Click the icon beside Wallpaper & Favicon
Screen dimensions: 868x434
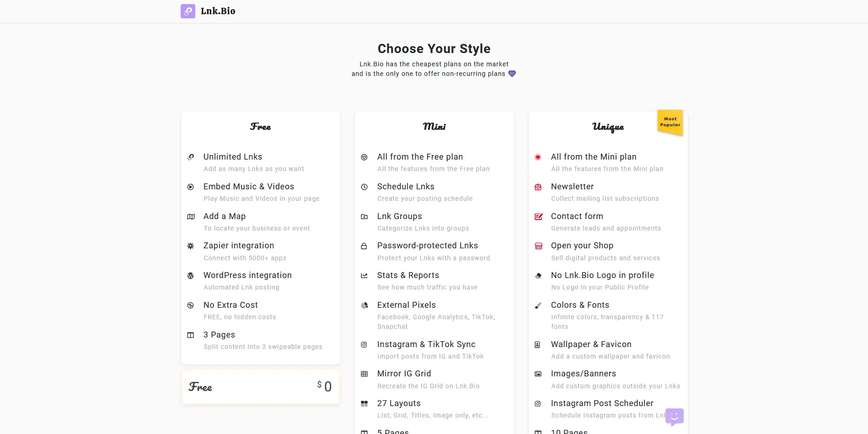pyautogui.click(x=537, y=345)
